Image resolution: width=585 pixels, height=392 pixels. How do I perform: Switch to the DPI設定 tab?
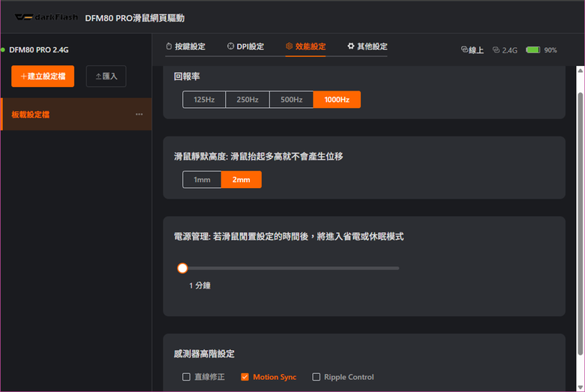click(245, 46)
